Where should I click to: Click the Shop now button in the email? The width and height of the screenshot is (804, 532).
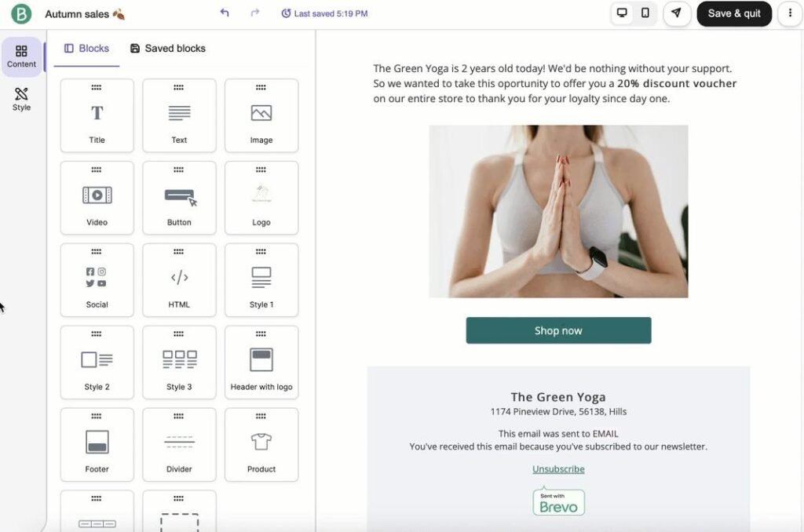[558, 330]
